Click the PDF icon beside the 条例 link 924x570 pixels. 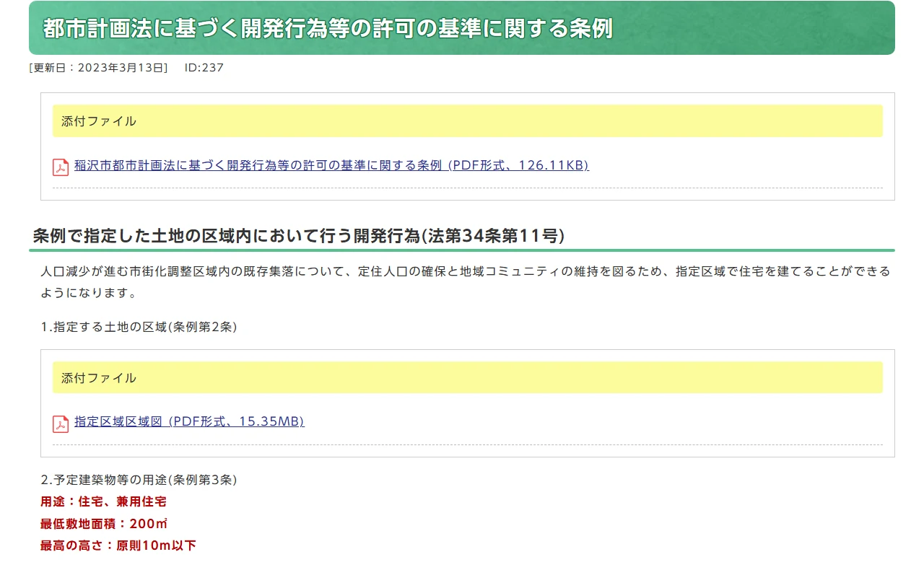[61, 167]
